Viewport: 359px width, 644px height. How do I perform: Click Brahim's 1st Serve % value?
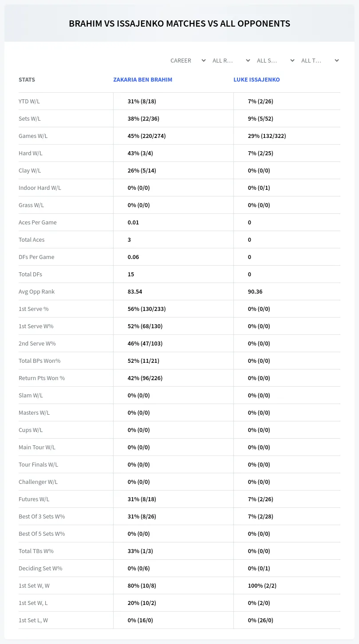pos(146,309)
